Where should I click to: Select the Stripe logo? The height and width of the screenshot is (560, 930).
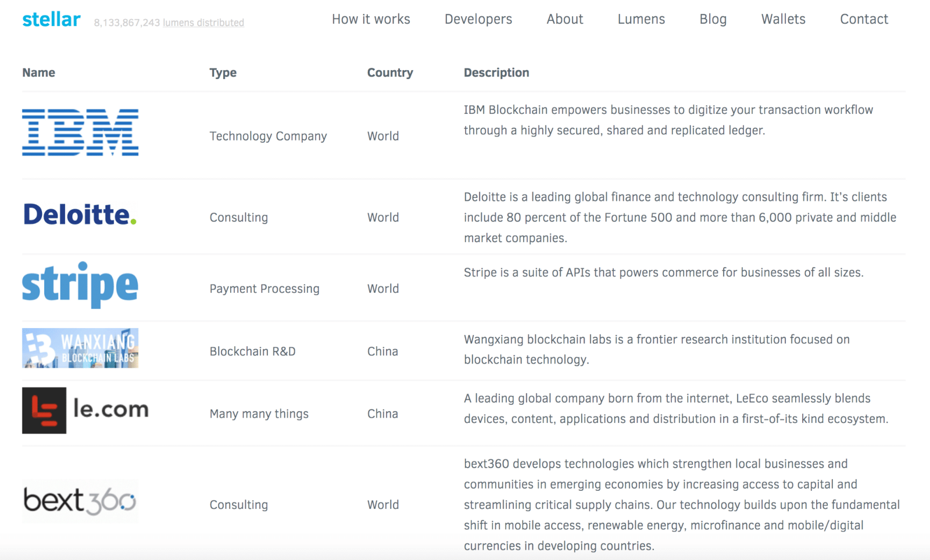click(80, 285)
